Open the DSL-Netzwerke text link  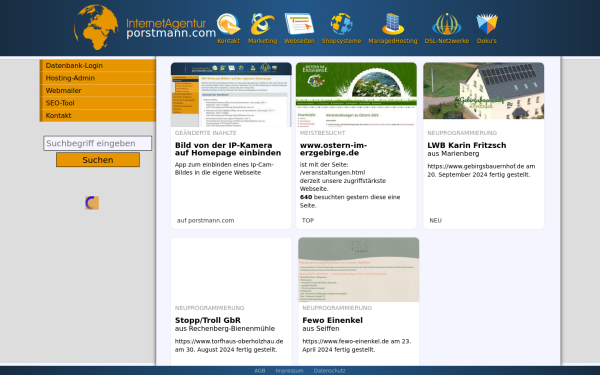coord(447,41)
